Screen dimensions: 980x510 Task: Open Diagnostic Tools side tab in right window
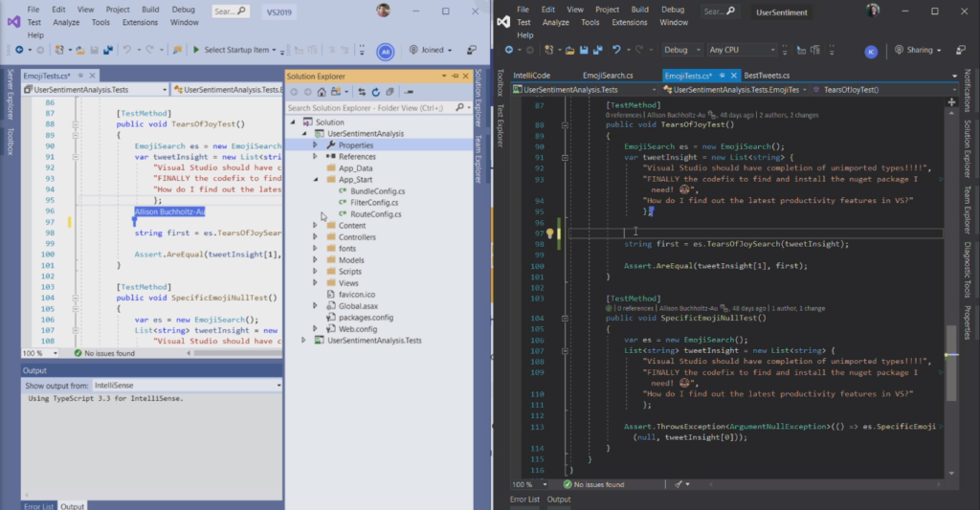(968, 270)
